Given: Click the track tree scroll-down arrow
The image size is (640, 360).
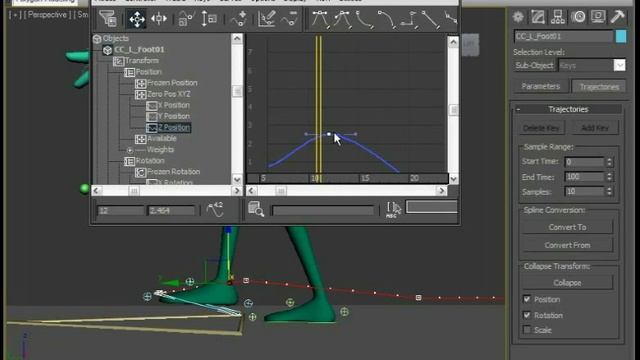Looking at the screenshot, I should click(x=237, y=179).
